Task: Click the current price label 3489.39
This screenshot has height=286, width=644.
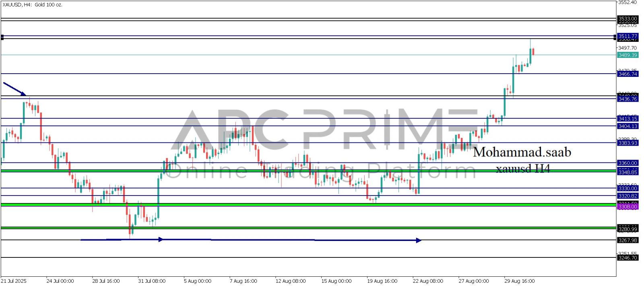Action: [x=627, y=55]
